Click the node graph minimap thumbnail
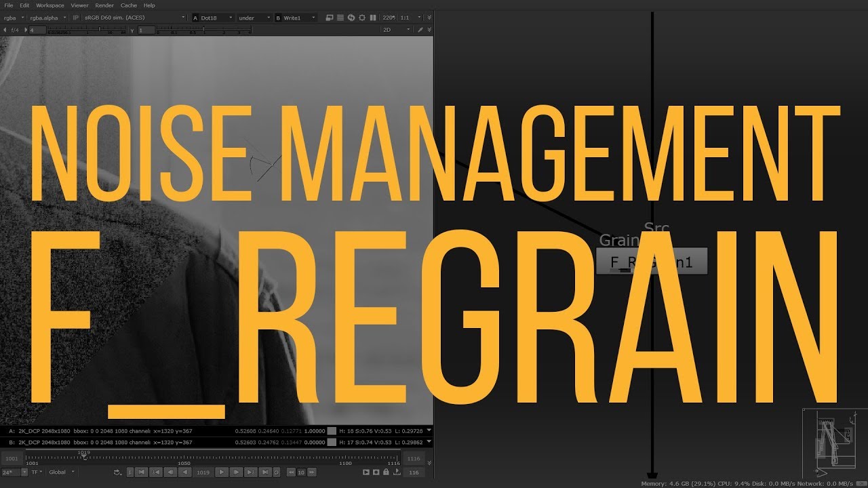Screen dimensions: 868x488 click(835, 443)
